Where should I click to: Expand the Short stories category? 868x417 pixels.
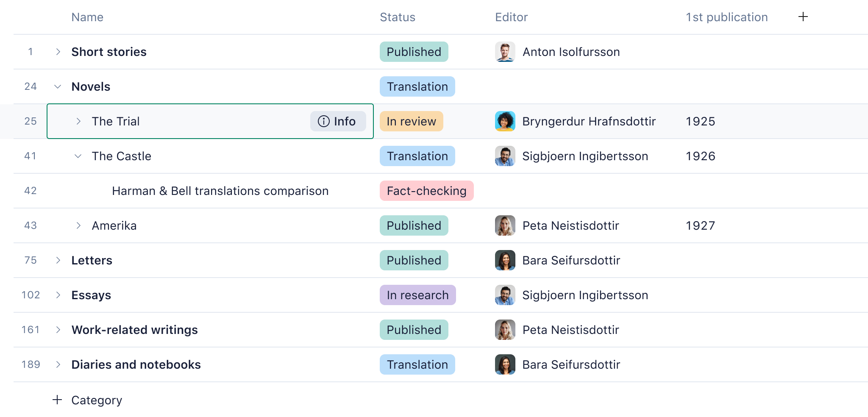(x=58, y=52)
